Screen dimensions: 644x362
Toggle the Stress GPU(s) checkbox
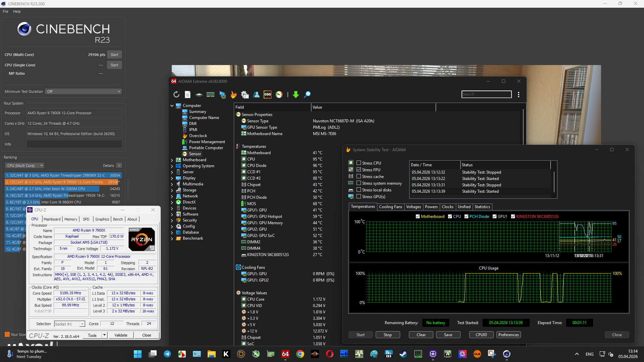tap(359, 196)
